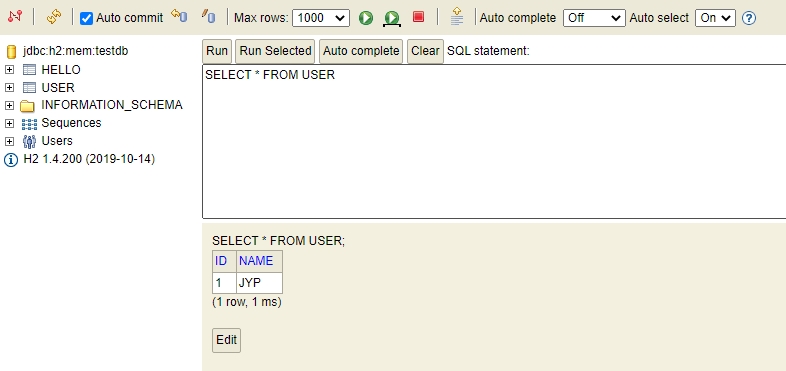Expand the INFORMATION_SCHEMA node

(9, 106)
